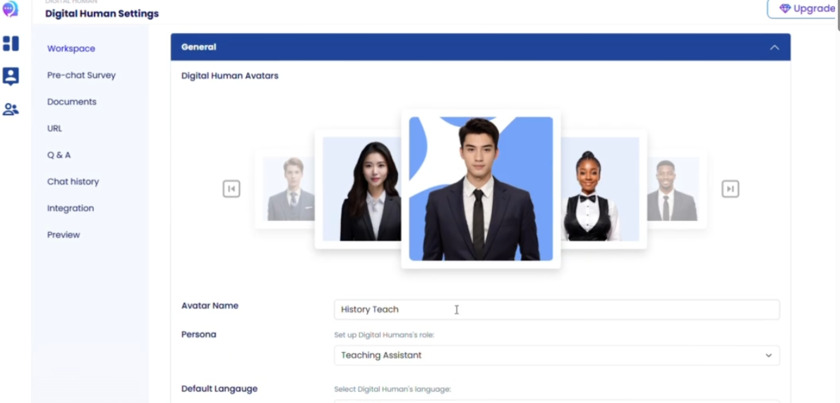
Task: Open Chat history settings
Action: click(73, 182)
